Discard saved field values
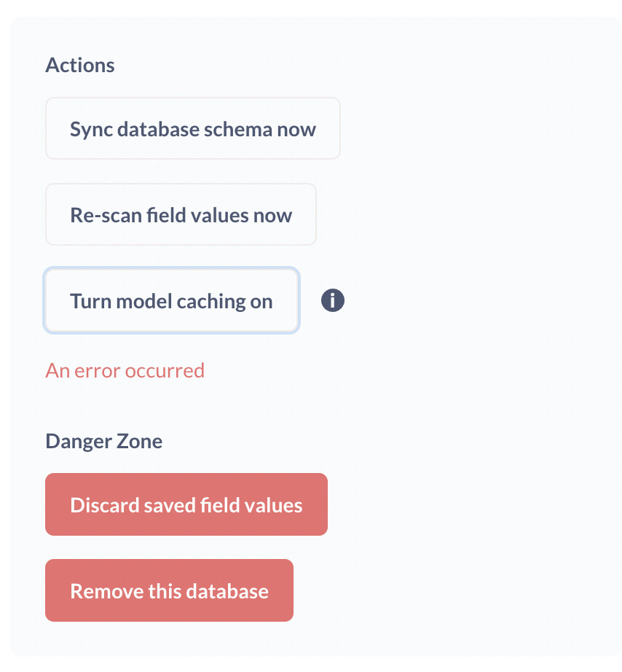This screenshot has height=672, width=622. [x=186, y=504]
